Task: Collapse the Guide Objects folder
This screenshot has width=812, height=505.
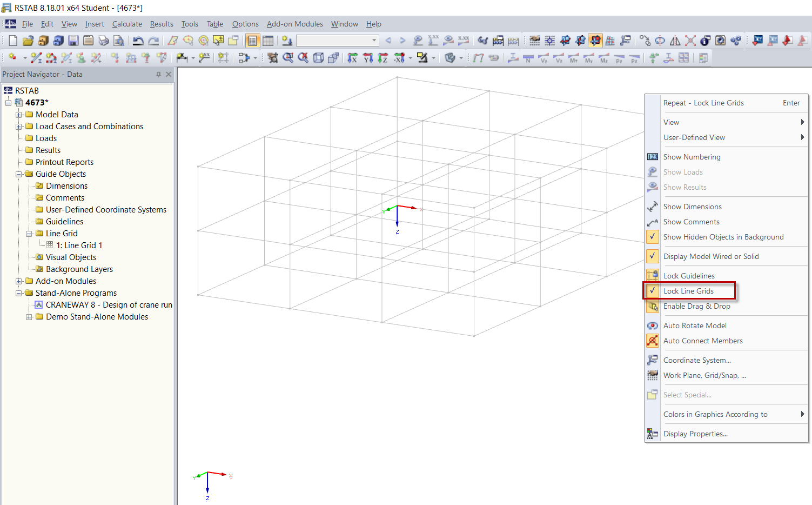Action: point(18,174)
